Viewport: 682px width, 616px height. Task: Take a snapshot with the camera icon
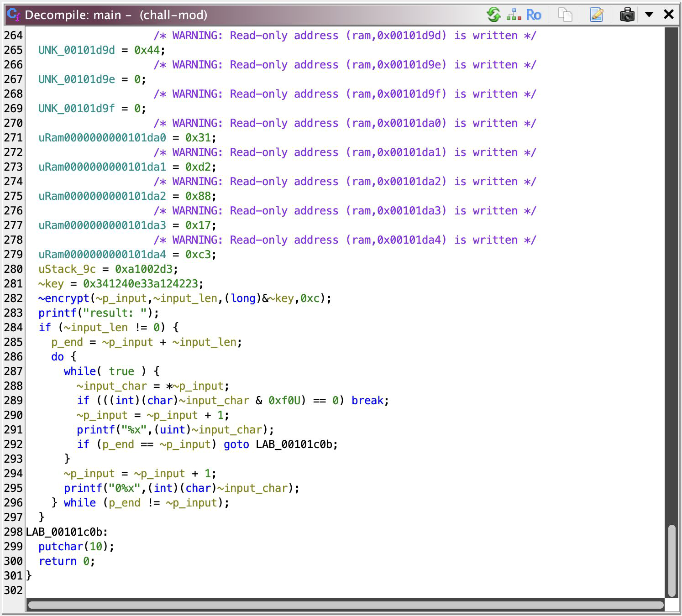point(627,15)
